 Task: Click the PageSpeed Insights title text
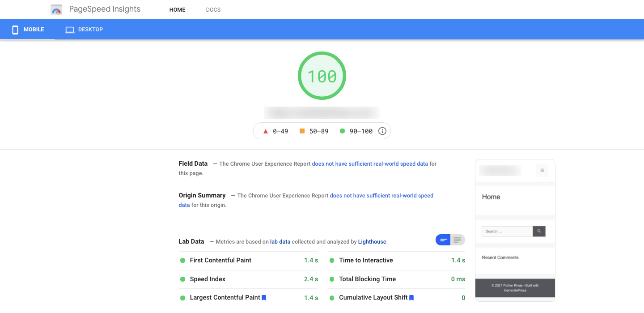[105, 9]
